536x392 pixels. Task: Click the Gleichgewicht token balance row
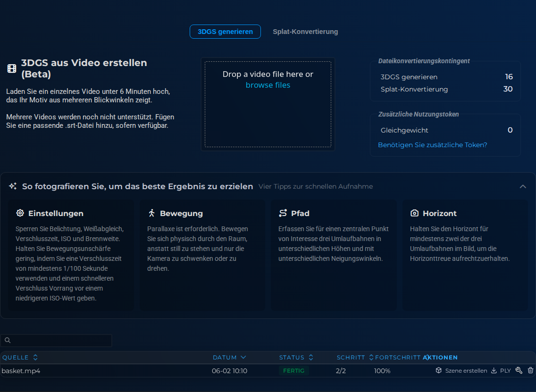(446, 130)
